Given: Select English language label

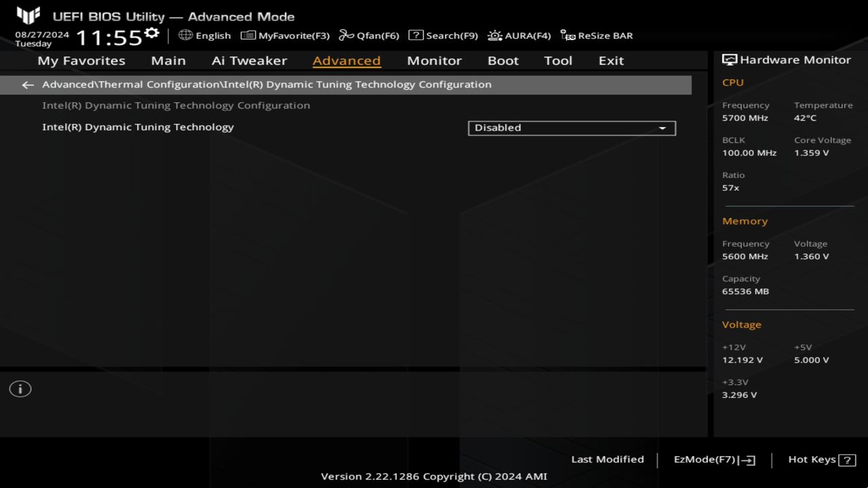Looking at the screenshot, I should [213, 35].
